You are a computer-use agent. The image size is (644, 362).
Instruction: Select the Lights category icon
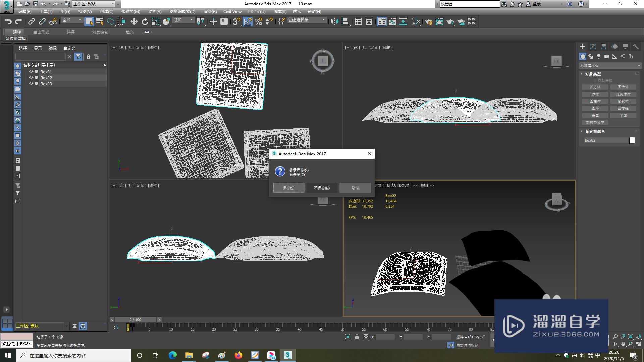pyautogui.click(x=599, y=56)
